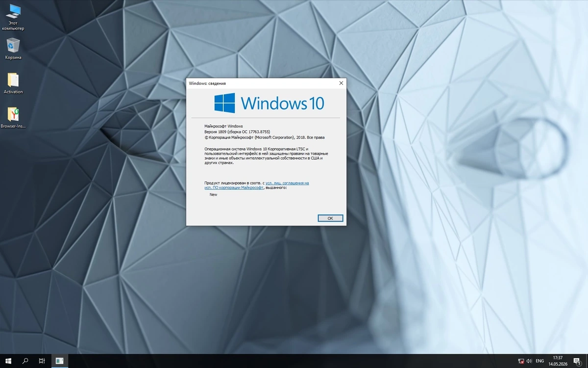The height and width of the screenshot is (368, 588).
Task: Click the Майкрософт Windows text line
Action: (x=223, y=126)
